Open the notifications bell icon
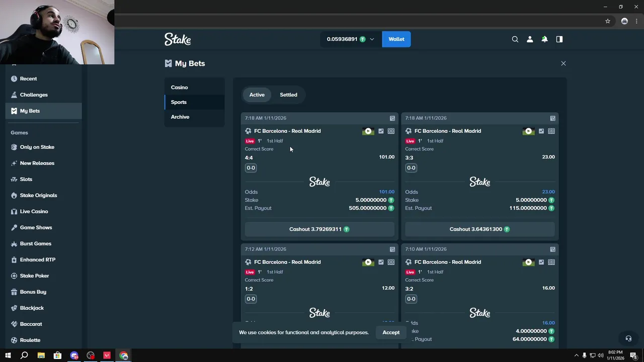This screenshot has height=362, width=644. click(544, 39)
